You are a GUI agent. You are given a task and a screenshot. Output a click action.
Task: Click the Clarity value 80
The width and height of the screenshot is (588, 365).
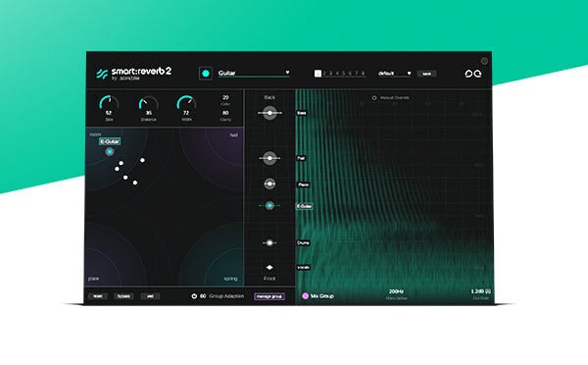click(225, 113)
